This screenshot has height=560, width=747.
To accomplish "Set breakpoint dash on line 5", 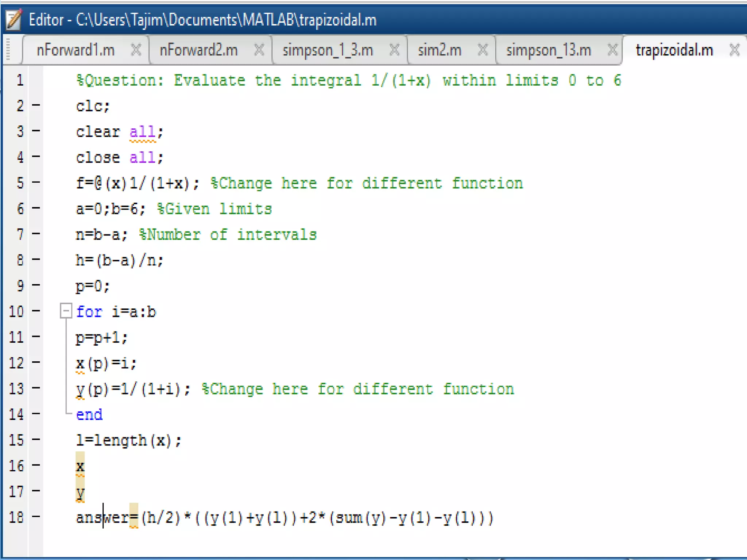I will point(36,182).
